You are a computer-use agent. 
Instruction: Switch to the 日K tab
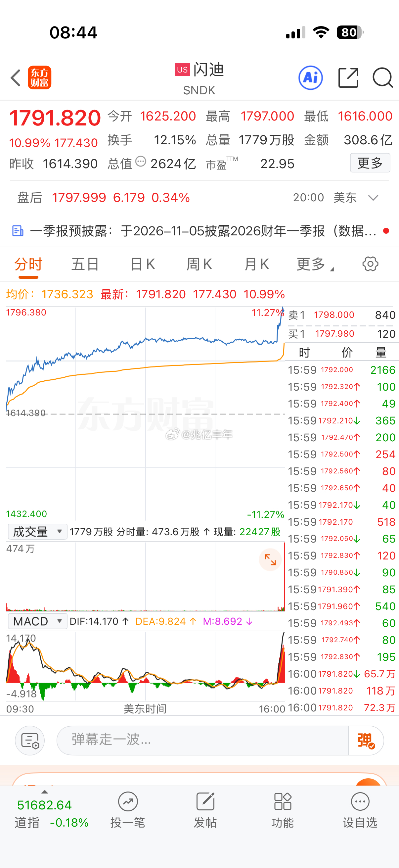click(x=143, y=264)
